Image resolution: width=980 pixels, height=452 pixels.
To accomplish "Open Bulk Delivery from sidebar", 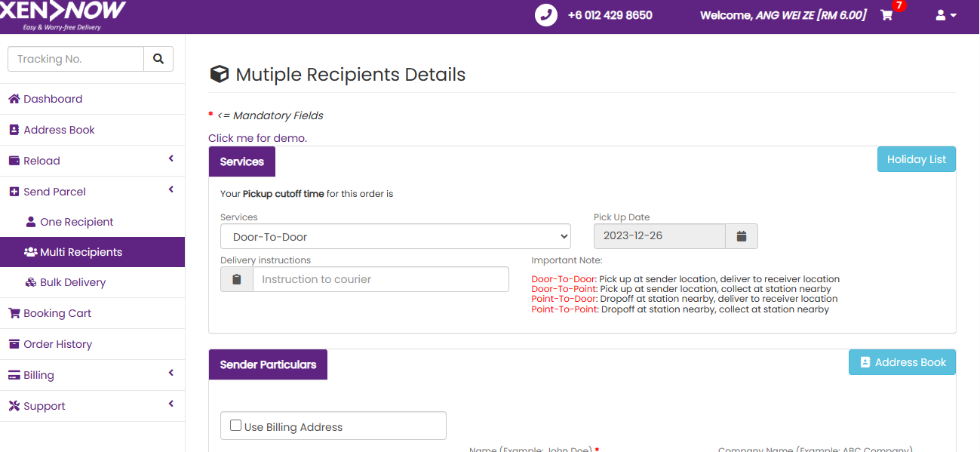I will [x=72, y=282].
